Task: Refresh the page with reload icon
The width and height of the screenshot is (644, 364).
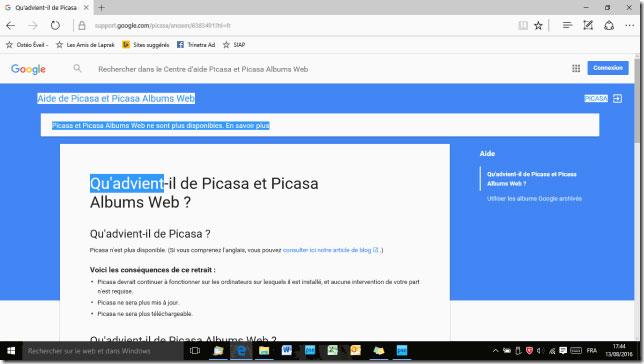Action: [55, 25]
